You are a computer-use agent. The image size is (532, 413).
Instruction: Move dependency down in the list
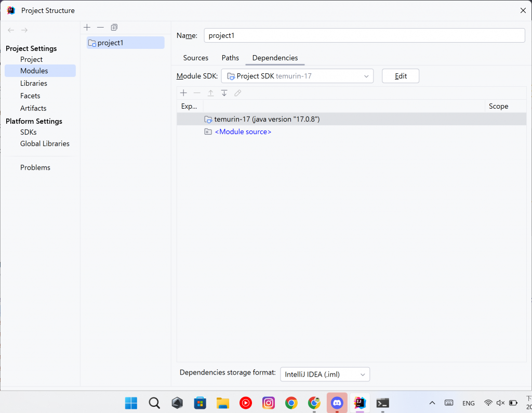tap(224, 93)
